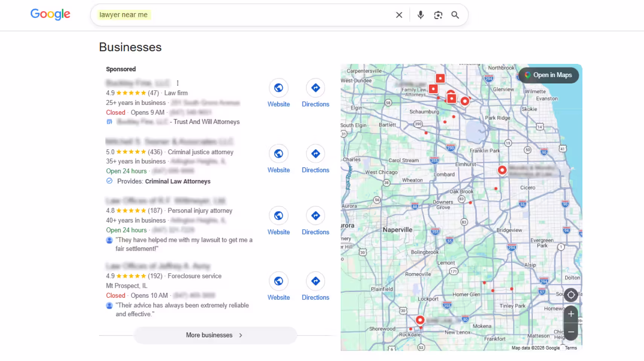Get Directions icon for Criminal justice attorney
Screen dimensions: 644x361
point(315,153)
